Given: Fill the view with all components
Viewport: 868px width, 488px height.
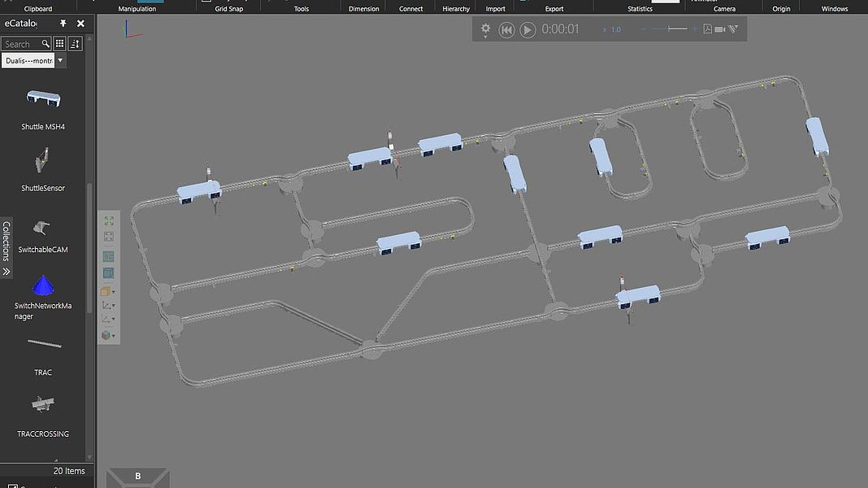Looking at the screenshot, I should click(x=109, y=221).
